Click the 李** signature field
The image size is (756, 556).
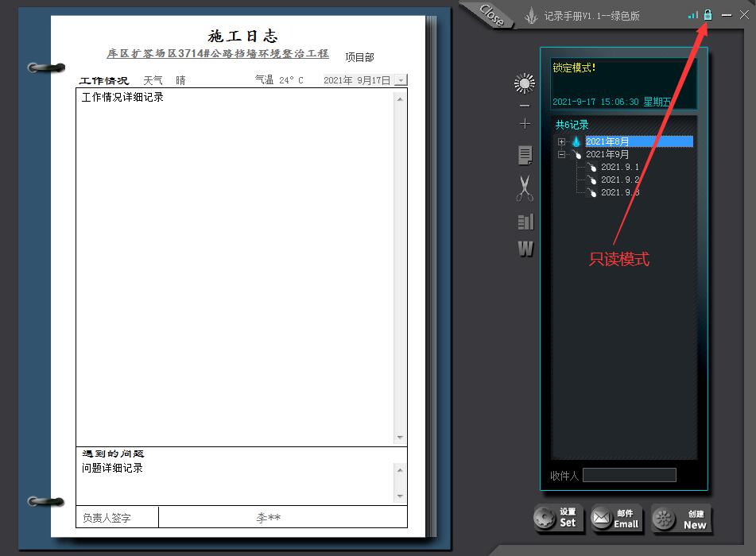tap(283, 517)
